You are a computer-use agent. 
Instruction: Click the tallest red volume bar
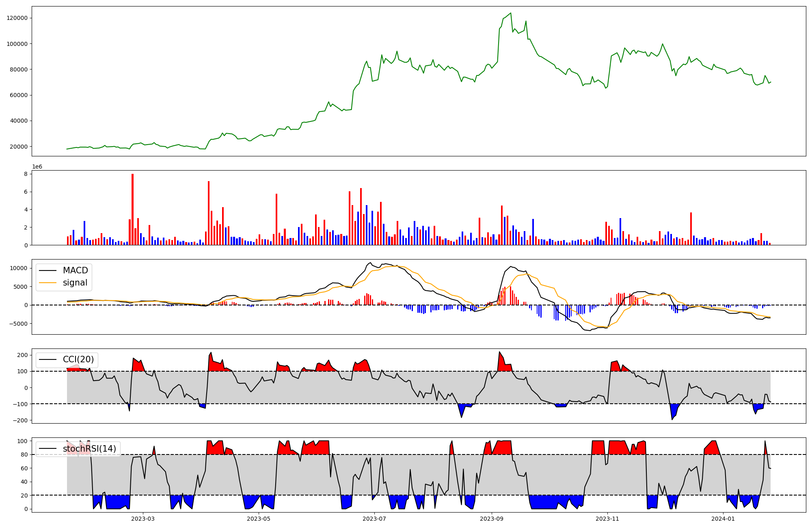[132, 209]
